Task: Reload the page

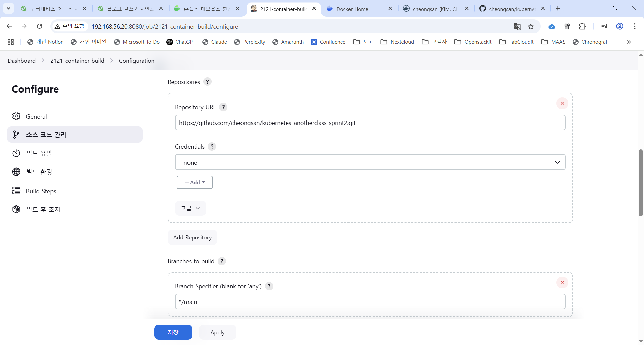Action: [x=40, y=26]
